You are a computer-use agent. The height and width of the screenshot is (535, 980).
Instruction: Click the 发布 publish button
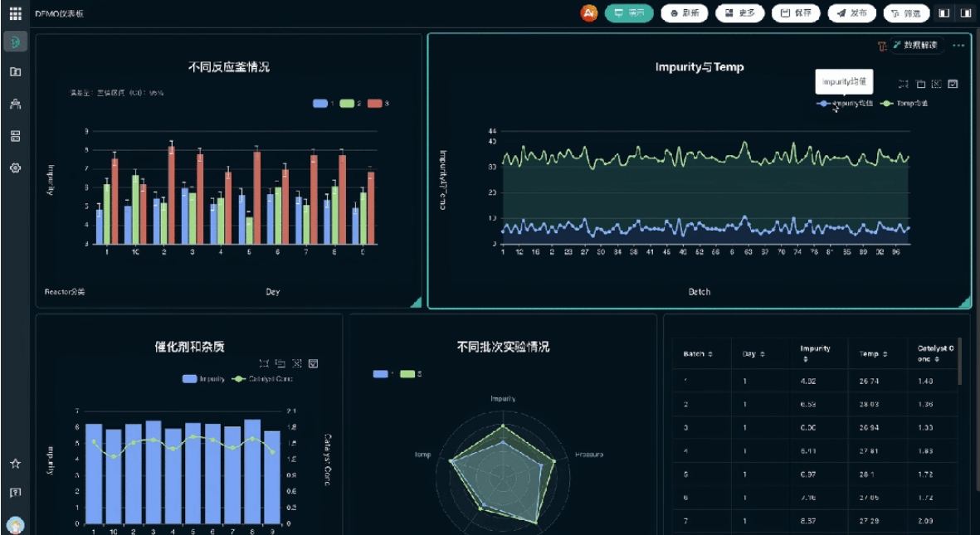(852, 13)
